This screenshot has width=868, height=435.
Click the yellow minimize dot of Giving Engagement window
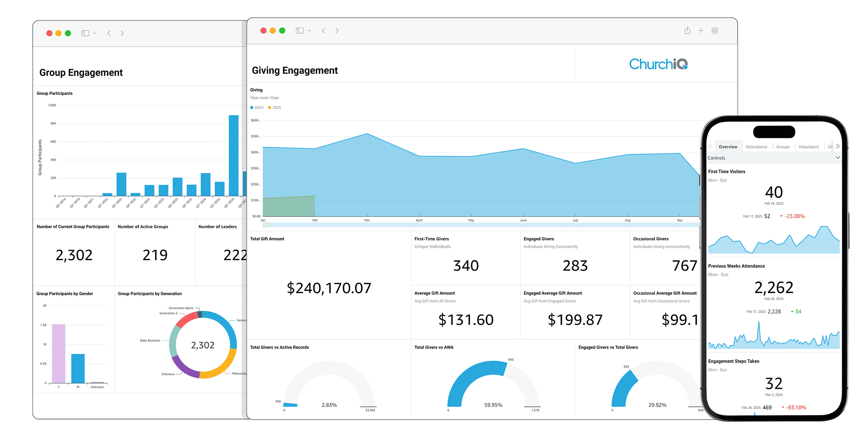pyautogui.click(x=273, y=30)
